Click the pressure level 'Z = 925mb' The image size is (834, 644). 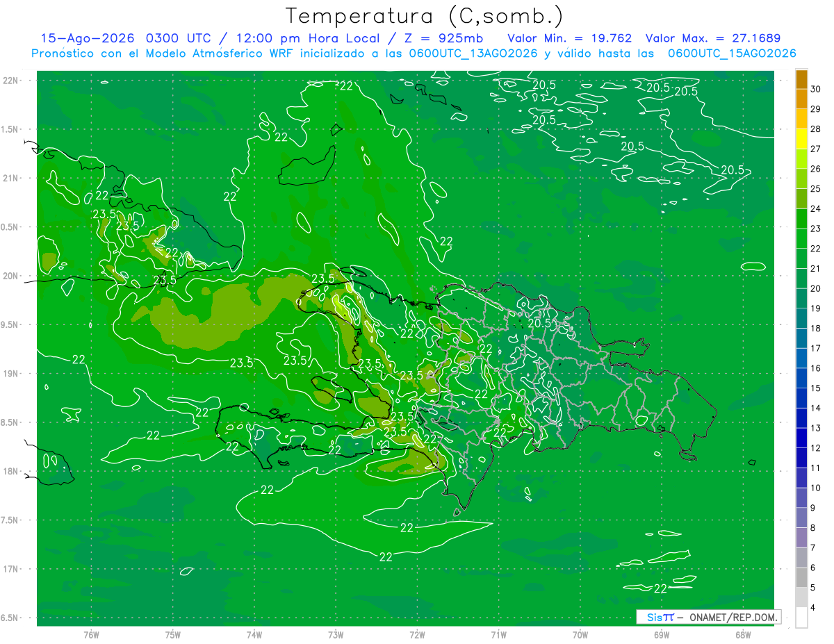click(x=444, y=38)
